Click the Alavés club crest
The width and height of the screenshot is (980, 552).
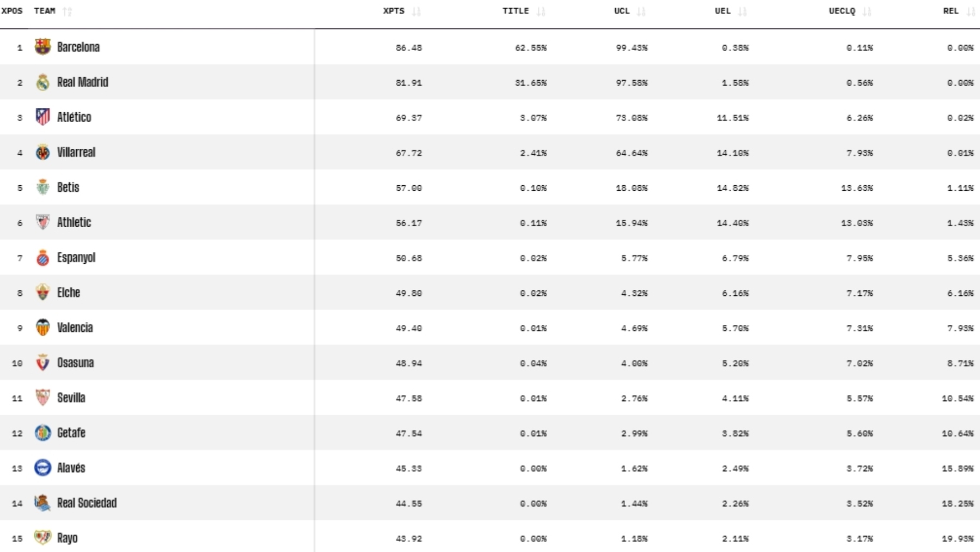pyautogui.click(x=42, y=468)
